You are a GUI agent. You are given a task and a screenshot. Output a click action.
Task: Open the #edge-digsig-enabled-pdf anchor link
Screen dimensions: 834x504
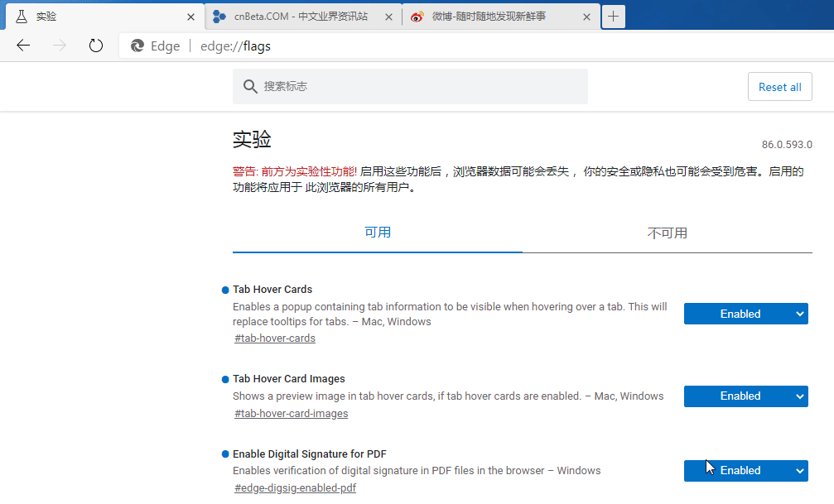click(296, 488)
